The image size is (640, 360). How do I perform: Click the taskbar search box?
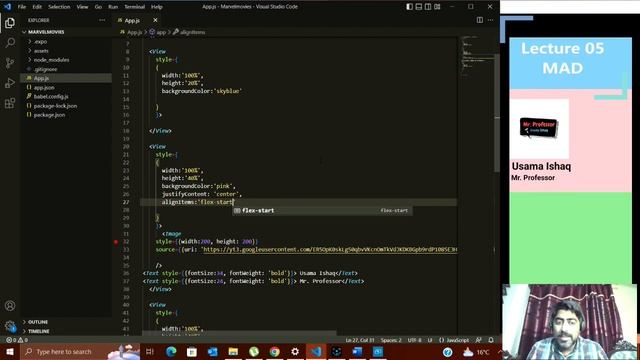coord(80,352)
